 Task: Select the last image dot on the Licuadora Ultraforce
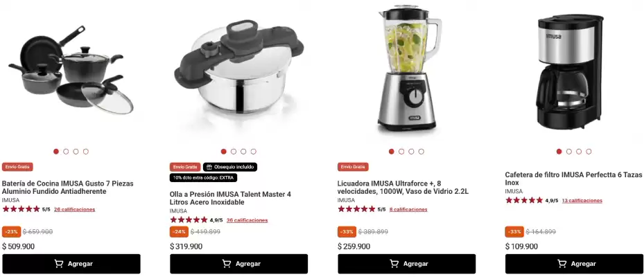[x=421, y=152]
